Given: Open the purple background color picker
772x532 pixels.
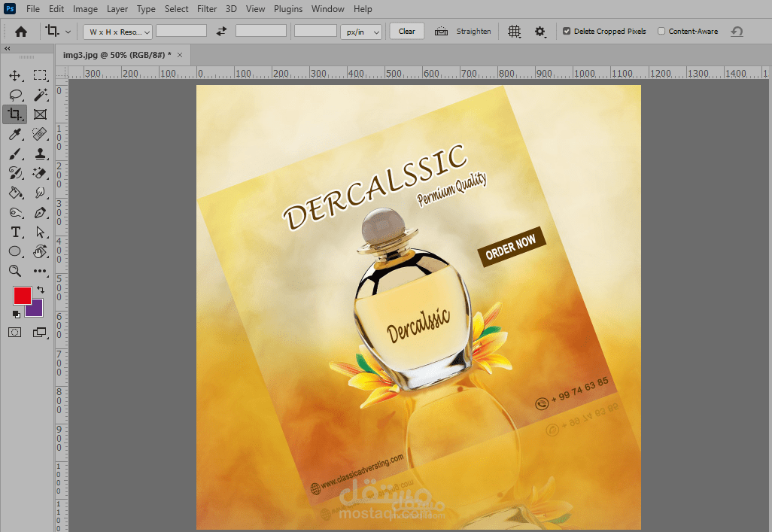Looking at the screenshot, I should 36,309.
